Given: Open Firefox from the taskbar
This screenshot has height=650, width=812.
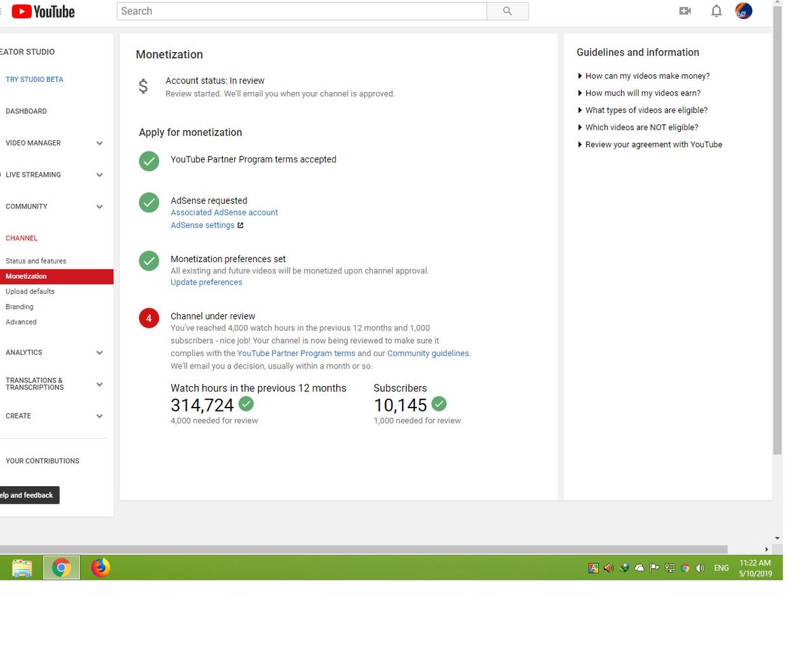Looking at the screenshot, I should (x=101, y=567).
